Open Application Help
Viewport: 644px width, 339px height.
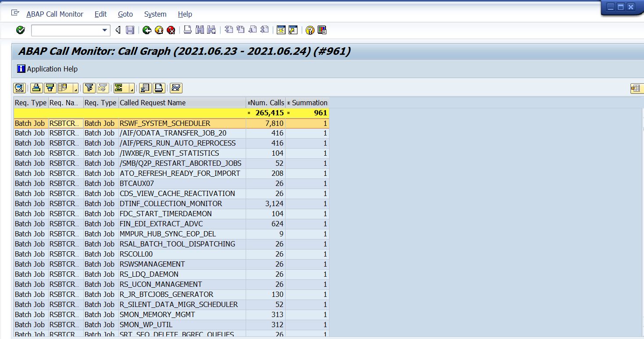coord(47,69)
